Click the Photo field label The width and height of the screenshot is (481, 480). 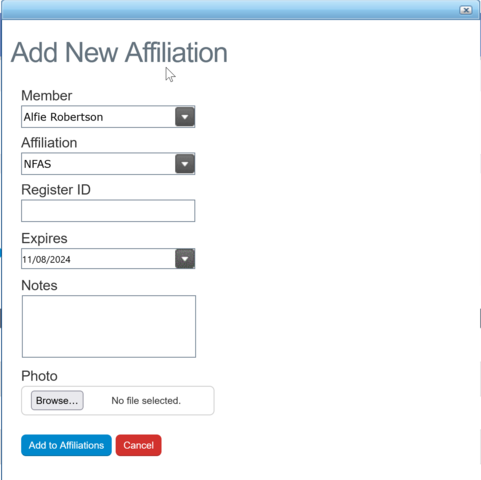click(x=39, y=376)
